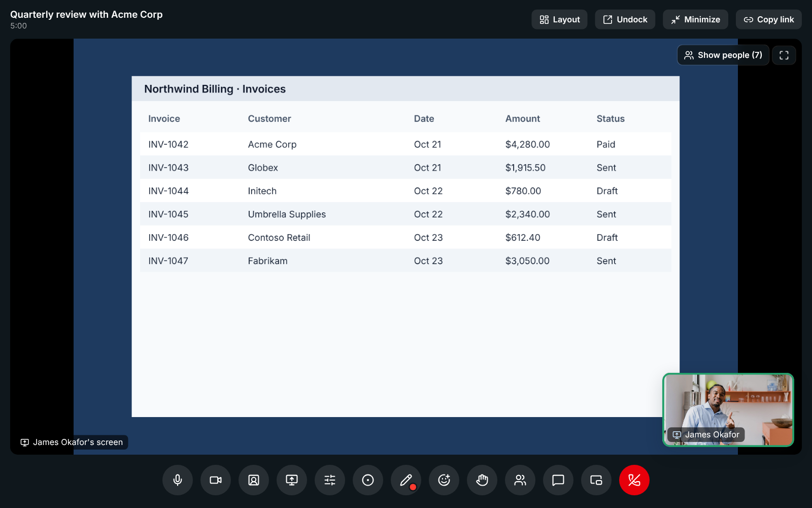
Task: Select James Okafor's video thumbnail
Action: click(x=728, y=410)
